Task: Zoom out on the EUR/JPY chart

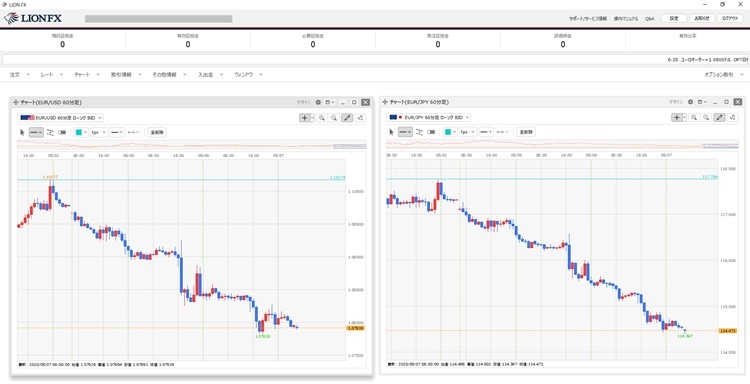Action: 706,117
